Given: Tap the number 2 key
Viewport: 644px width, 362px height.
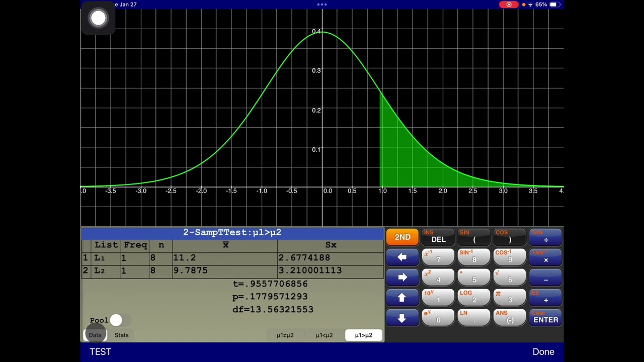Looking at the screenshot, I should point(474,298).
